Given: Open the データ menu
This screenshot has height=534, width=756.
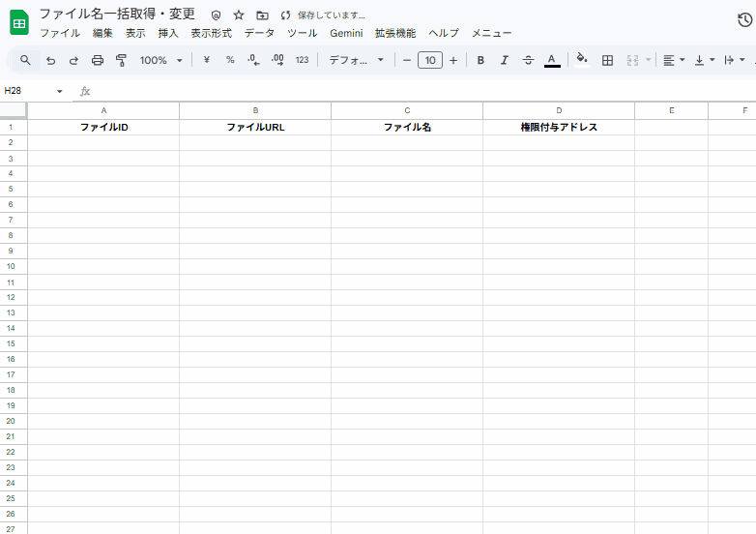Looking at the screenshot, I should coord(259,33).
